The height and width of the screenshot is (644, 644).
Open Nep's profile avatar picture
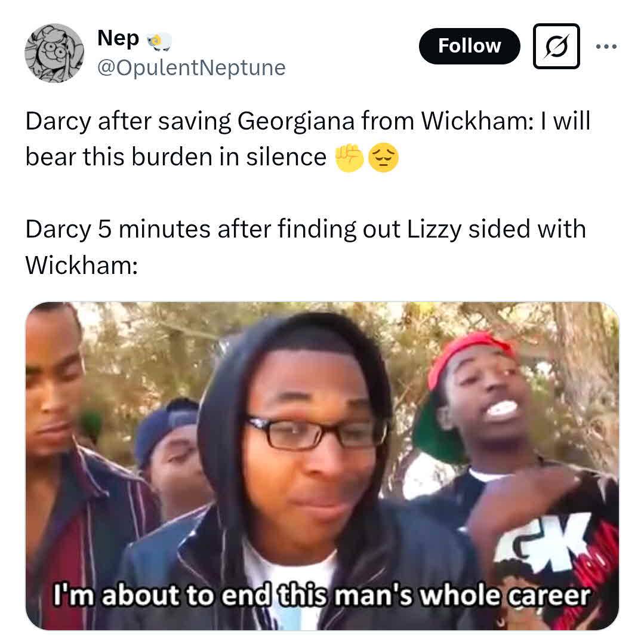tap(54, 53)
